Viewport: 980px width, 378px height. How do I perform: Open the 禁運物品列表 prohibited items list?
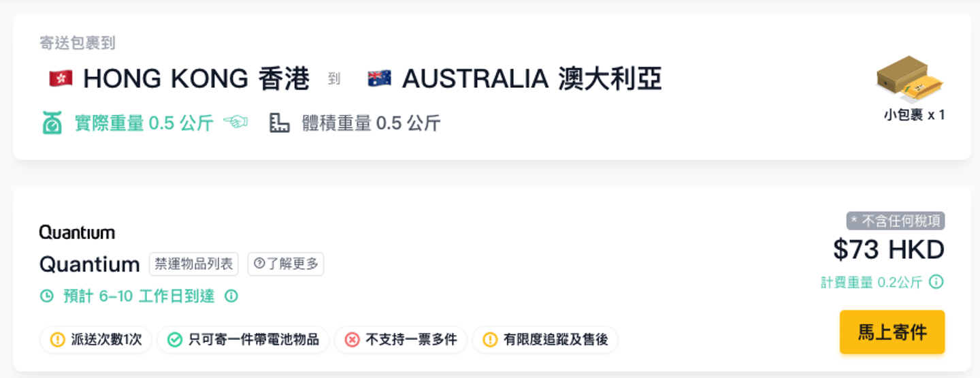[194, 264]
